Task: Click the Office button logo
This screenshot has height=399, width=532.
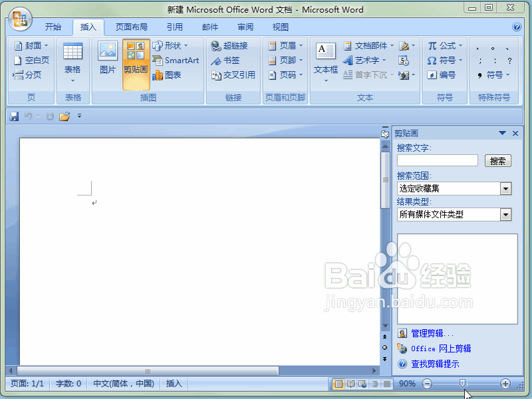Action: click(x=20, y=19)
